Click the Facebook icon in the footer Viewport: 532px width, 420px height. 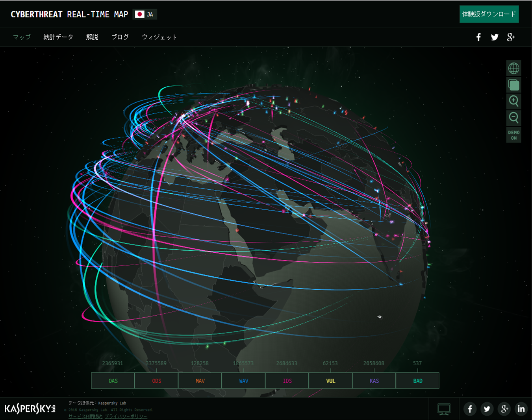(x=470, y=409)
